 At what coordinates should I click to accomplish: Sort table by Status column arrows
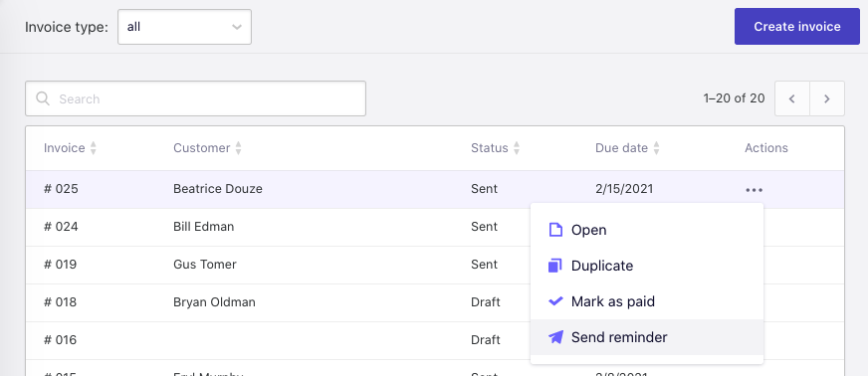(x=517, y=148)
